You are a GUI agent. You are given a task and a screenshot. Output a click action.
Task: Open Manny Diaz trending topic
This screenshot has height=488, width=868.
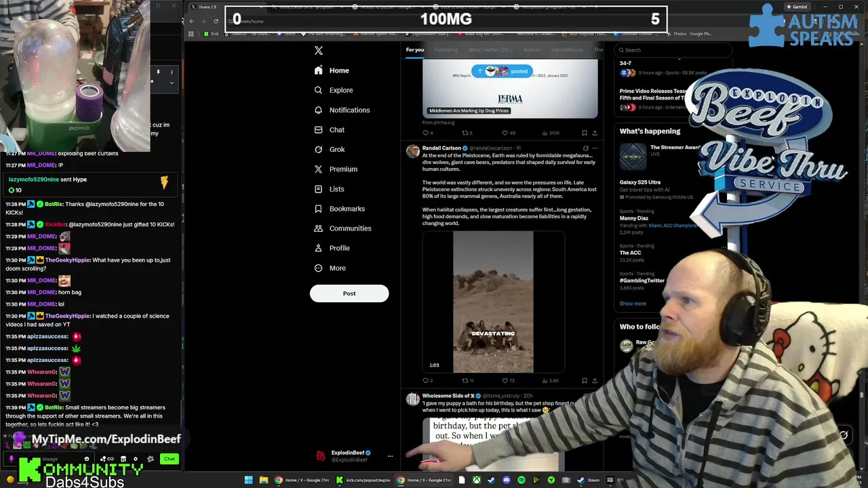coord(633,218)
